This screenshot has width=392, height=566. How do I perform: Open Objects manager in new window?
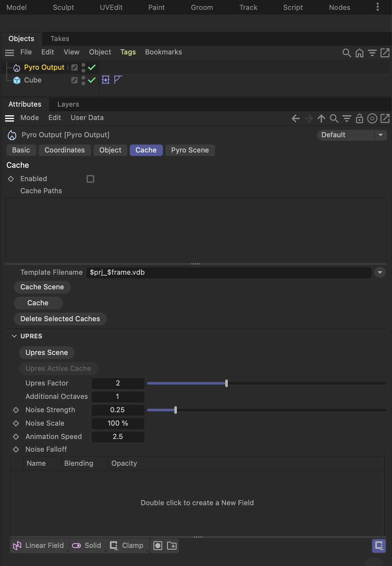(x=385, y=53)
